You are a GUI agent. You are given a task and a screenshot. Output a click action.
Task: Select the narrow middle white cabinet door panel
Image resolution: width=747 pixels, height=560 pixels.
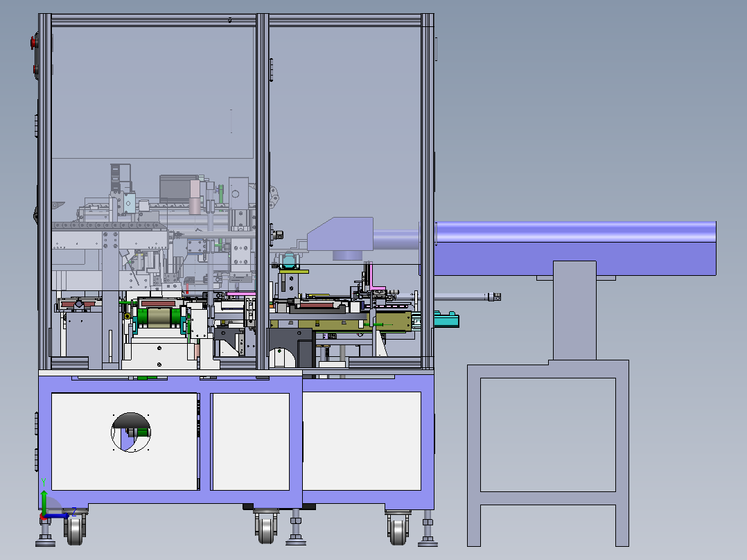[251, 441]
